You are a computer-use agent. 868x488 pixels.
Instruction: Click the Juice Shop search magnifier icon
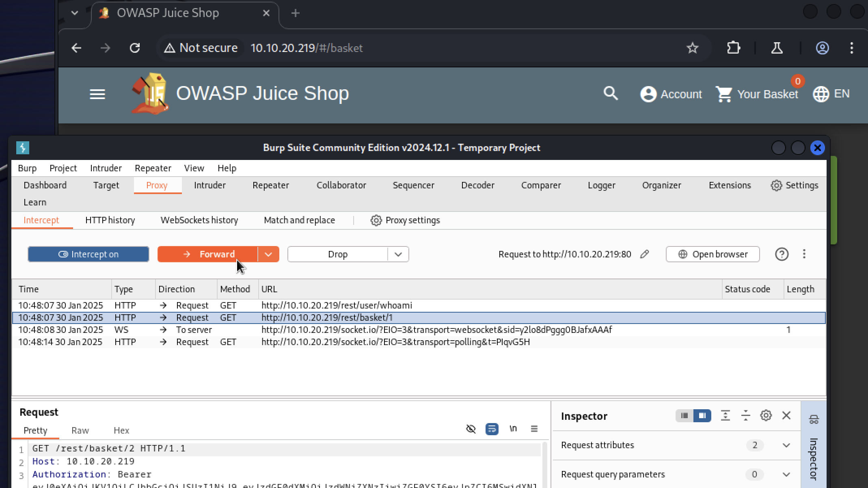611,94
